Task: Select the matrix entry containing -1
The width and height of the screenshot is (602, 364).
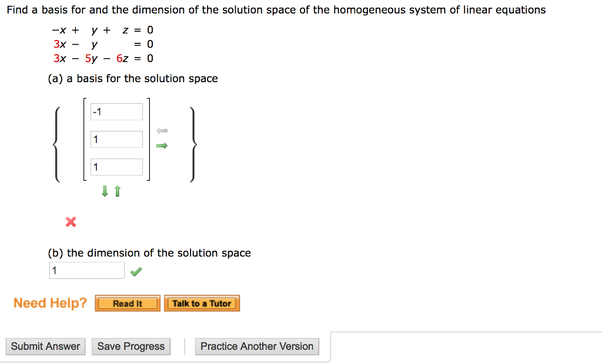Action: (x=116, y=112)
